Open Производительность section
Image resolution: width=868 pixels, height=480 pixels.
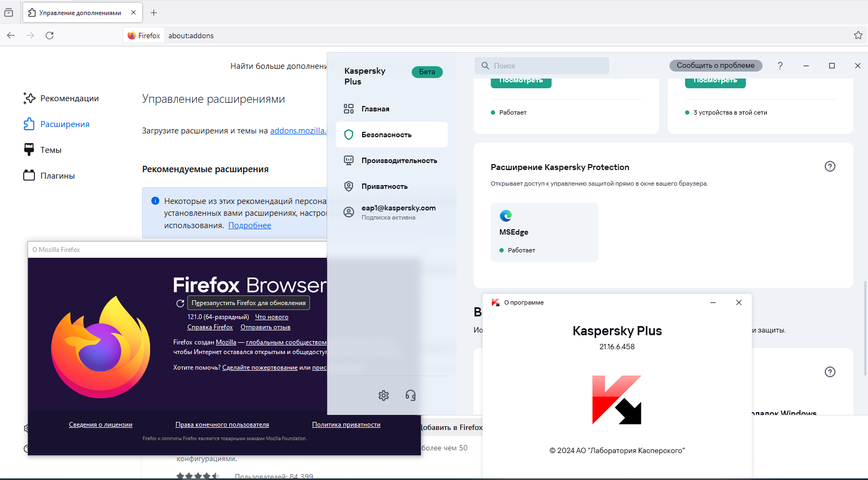pyautogui.click(x=392, y=160)
